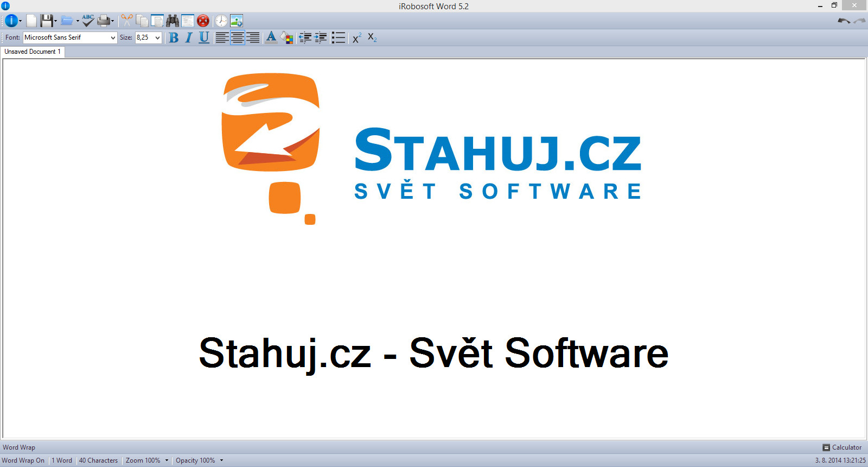Paste clipboard contents with the paste icon

point(157,21)
